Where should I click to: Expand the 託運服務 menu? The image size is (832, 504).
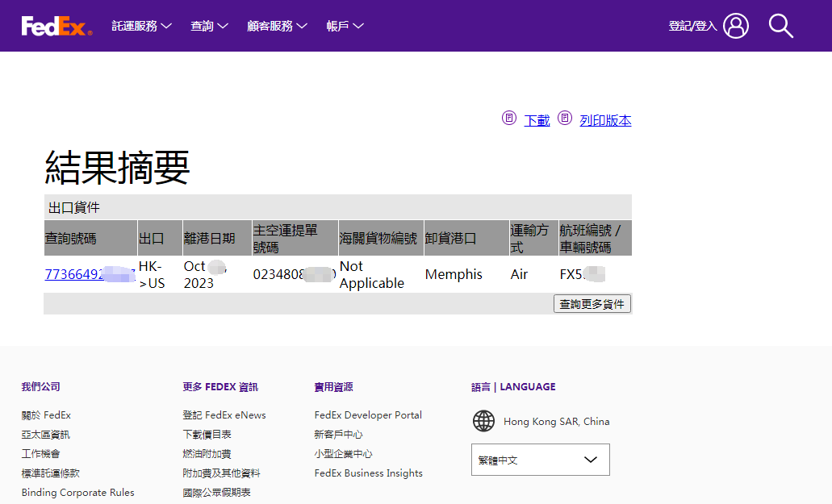141,26
